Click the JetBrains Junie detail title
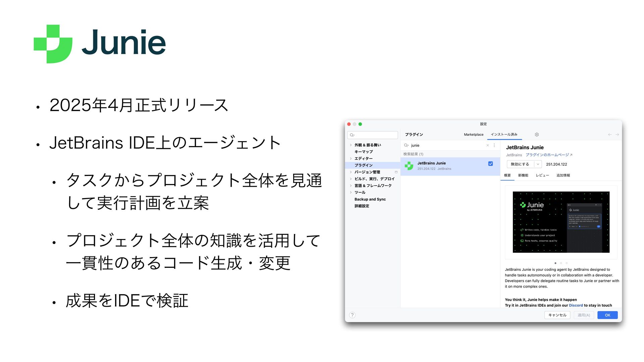644x362 pixels. pos(525,147)
